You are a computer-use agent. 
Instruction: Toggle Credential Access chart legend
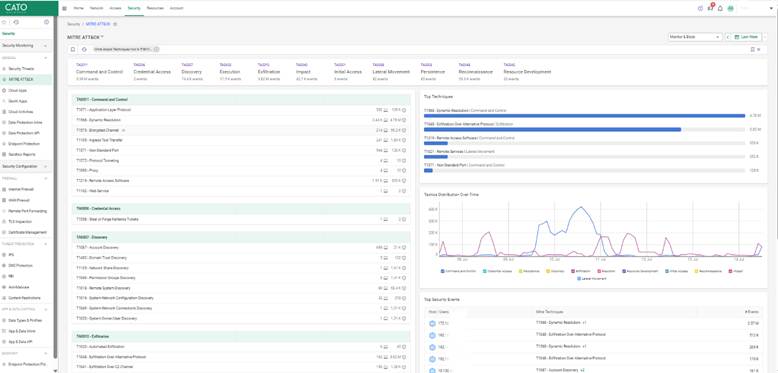click(x=497, y=271)
